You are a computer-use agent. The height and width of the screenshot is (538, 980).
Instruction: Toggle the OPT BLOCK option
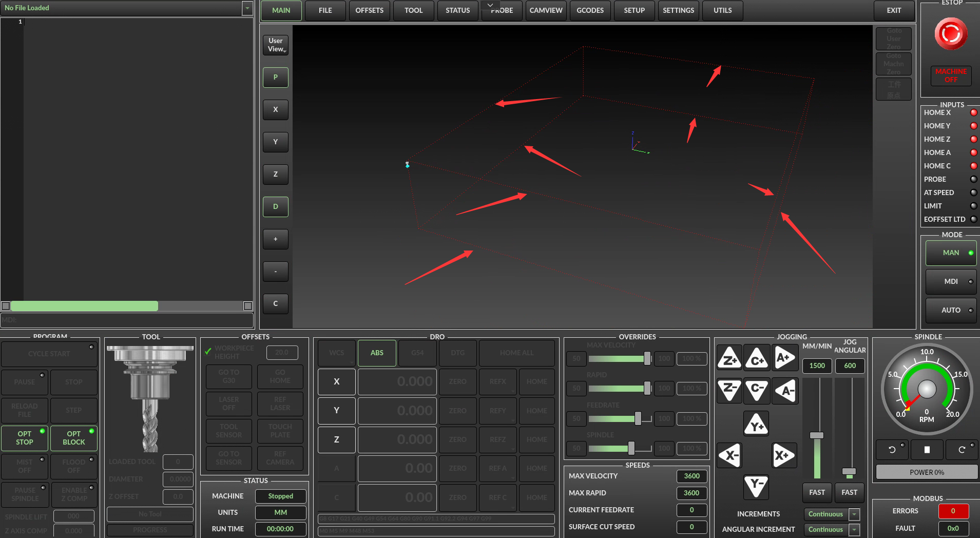(x=74, y=438)
